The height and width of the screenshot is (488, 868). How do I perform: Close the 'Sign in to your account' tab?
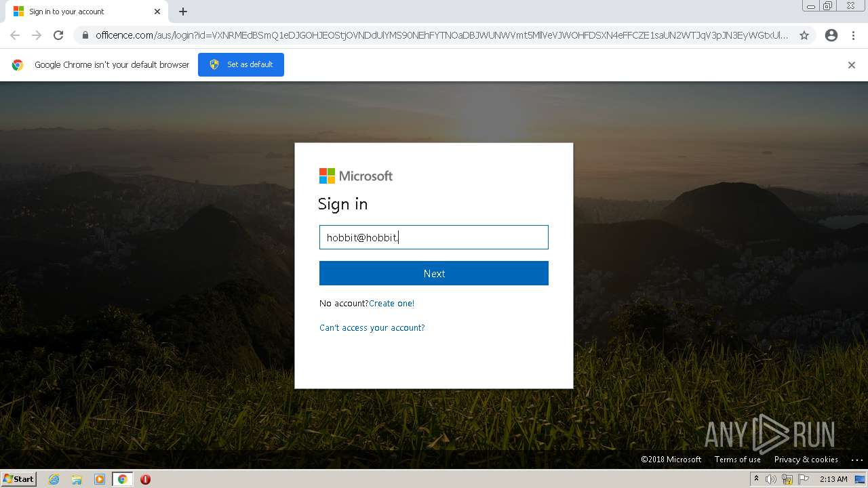157,12
